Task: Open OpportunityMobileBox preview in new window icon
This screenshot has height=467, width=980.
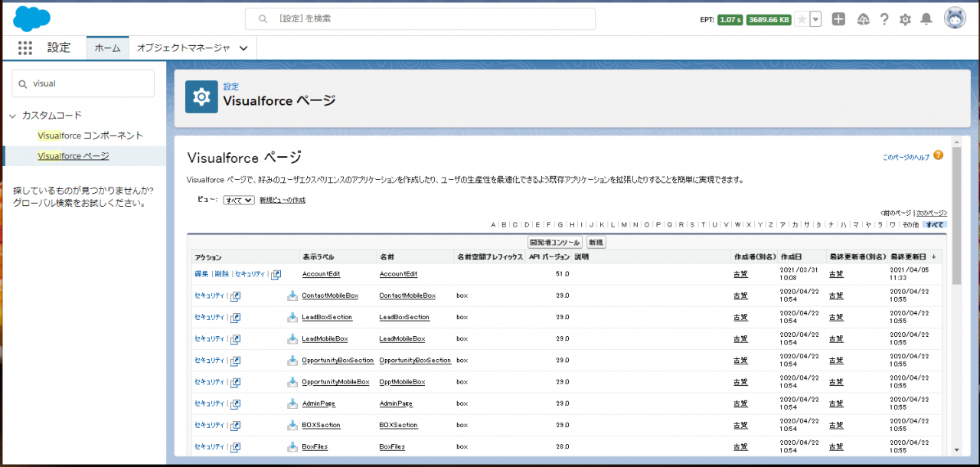Action: pyautogui.click(x=235, y=382)
